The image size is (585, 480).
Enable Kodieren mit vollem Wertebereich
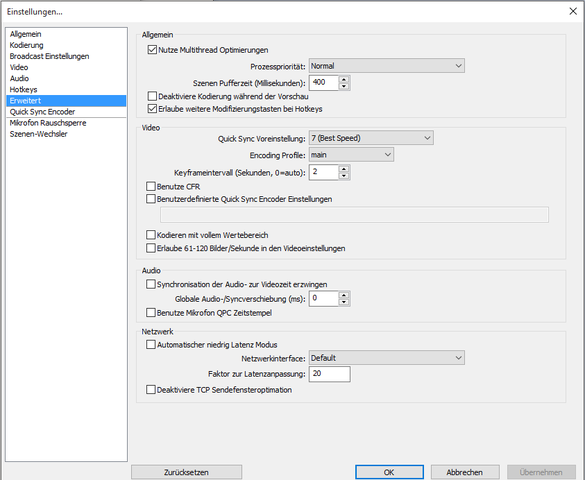click(x=151, y=235)
